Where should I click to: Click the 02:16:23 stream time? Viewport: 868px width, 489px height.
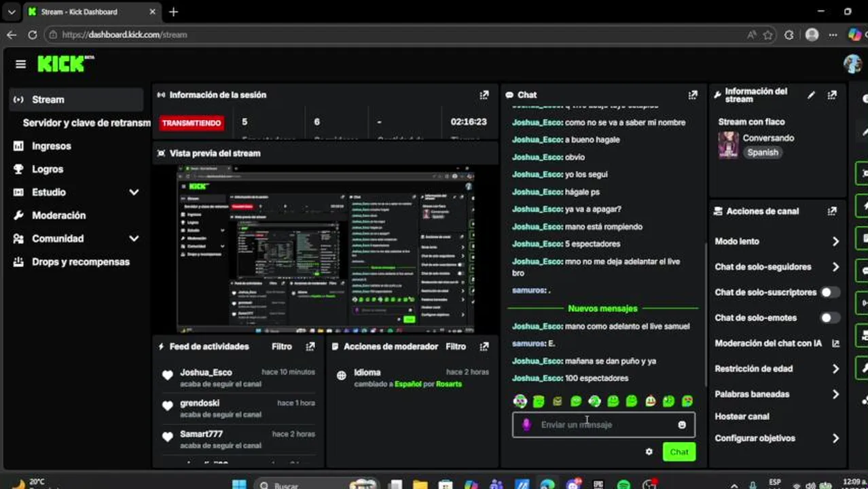pyautogui.click(x=469, y=122)
